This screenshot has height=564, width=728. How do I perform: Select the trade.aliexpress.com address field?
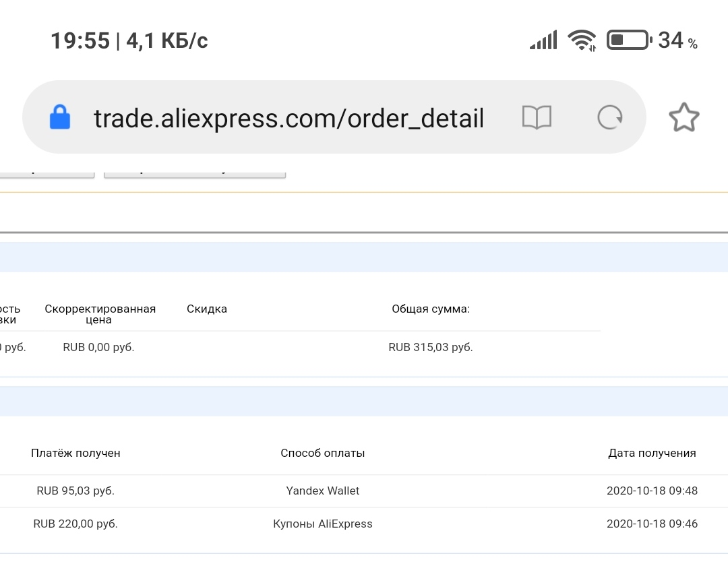pos(289,118)
